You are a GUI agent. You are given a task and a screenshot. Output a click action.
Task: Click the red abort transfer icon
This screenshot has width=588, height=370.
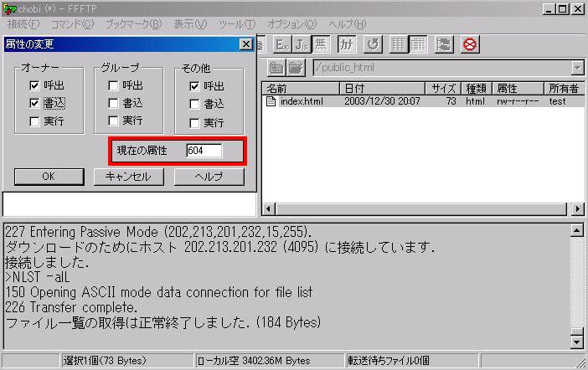tap(470, 44)
